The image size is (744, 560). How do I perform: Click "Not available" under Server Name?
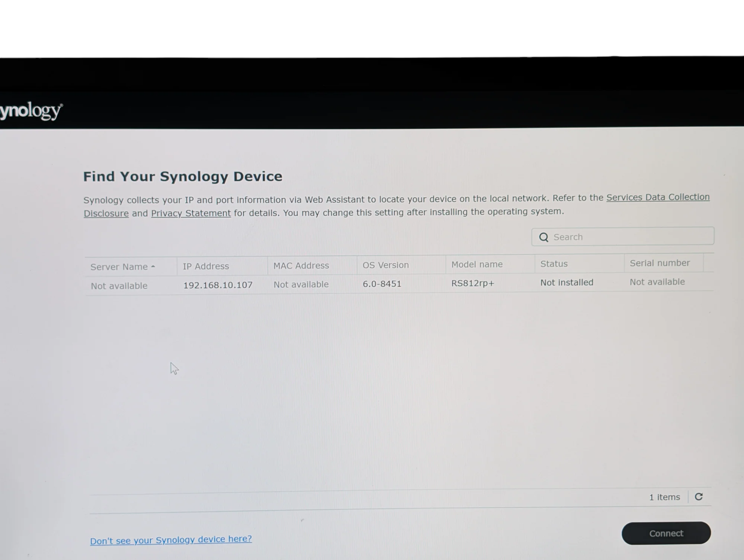click(119, 286)
